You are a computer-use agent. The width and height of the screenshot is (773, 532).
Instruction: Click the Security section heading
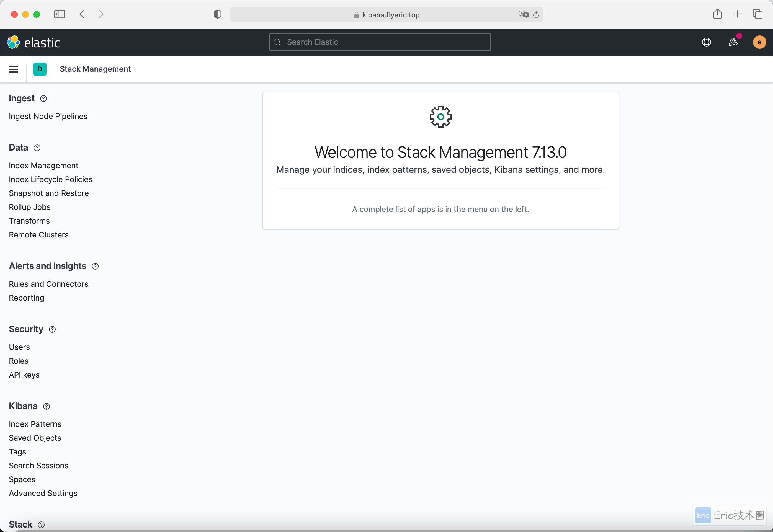tap(26, 329)
